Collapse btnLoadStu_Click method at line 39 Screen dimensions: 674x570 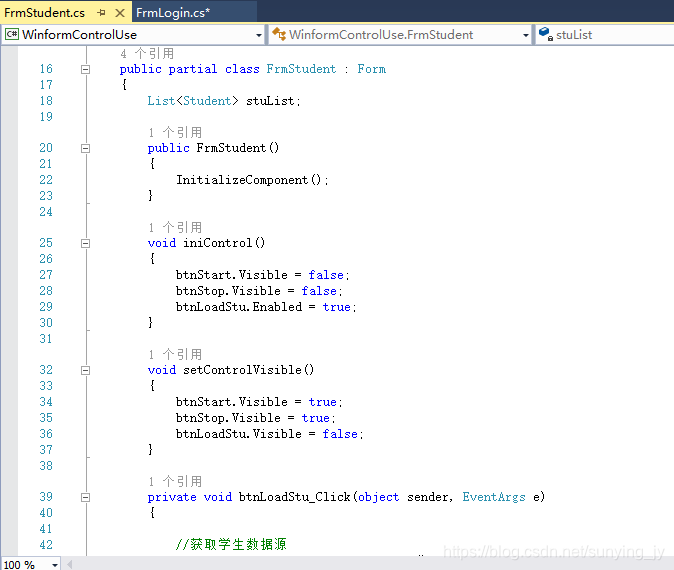coord(86,497)
